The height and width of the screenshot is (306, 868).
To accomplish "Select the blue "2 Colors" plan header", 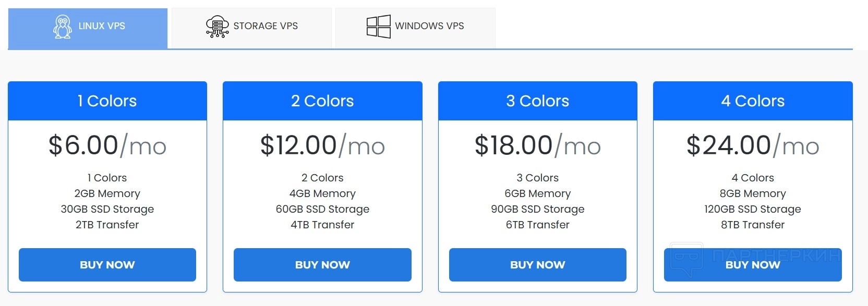I will (322, 101).
